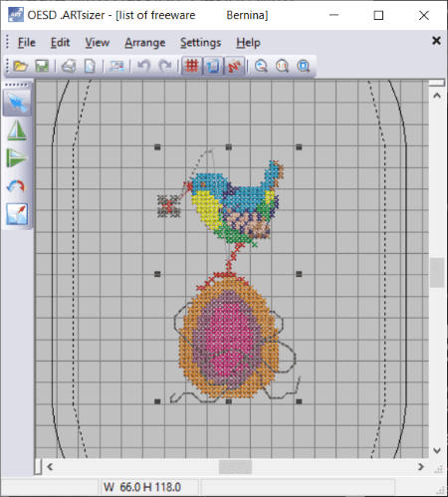
Task: Undo the last action
Action: [x=143, y=66]
